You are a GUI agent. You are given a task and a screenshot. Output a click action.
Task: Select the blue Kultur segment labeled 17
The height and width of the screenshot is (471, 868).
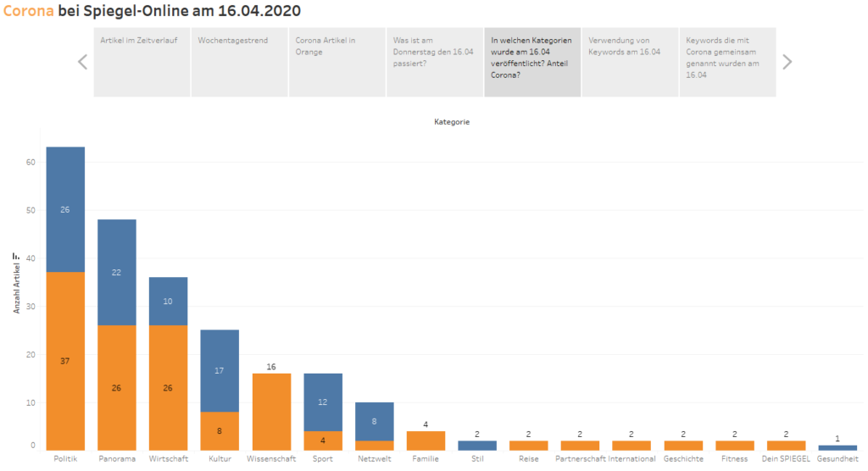pos(220,371)
